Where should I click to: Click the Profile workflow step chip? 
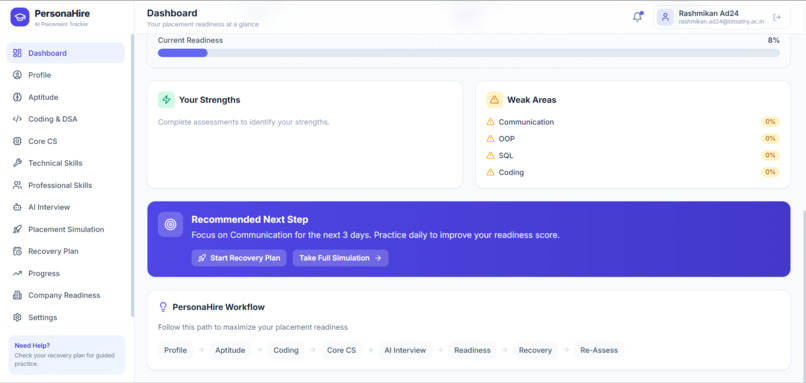[x=175, y=350]
